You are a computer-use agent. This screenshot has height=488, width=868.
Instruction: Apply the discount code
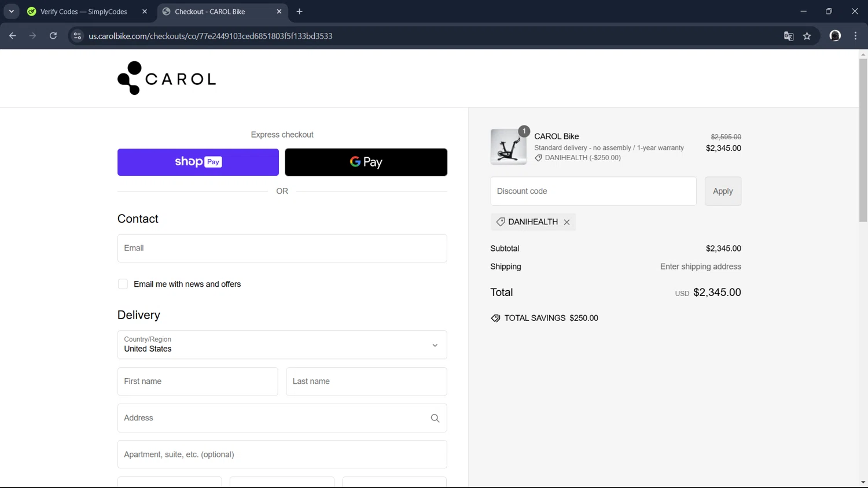(723, 191)
